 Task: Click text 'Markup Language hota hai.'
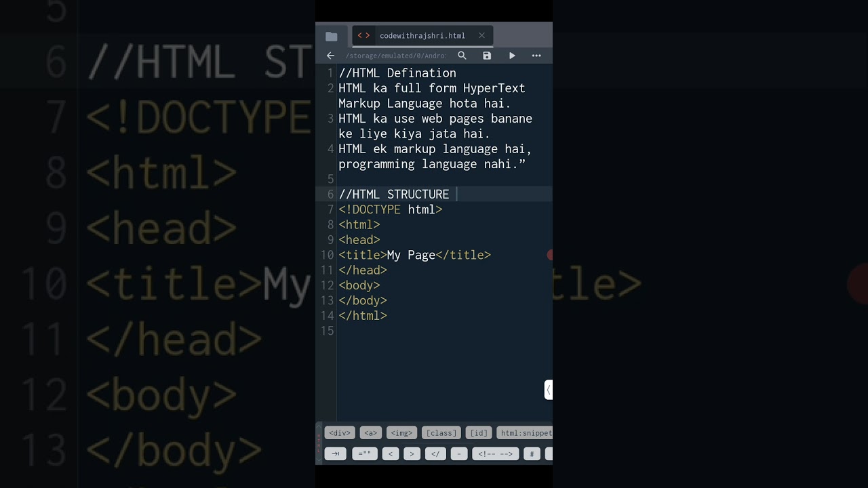tap(425, 104)
